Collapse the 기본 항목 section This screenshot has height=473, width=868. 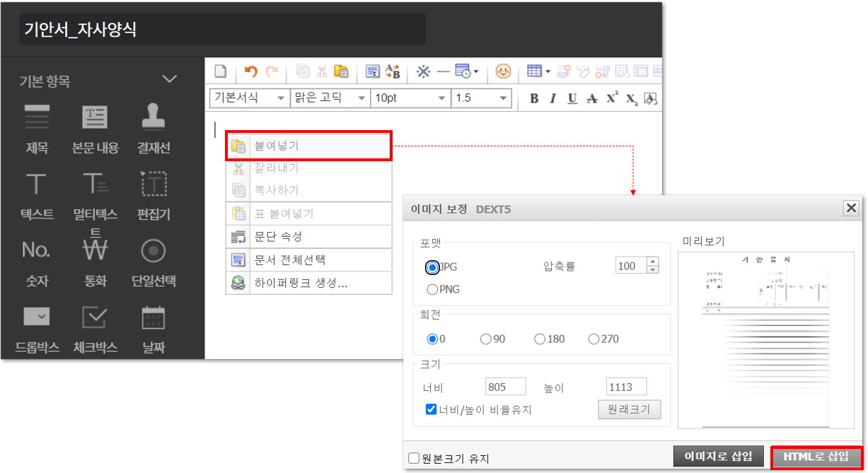(x=169, y=79)
